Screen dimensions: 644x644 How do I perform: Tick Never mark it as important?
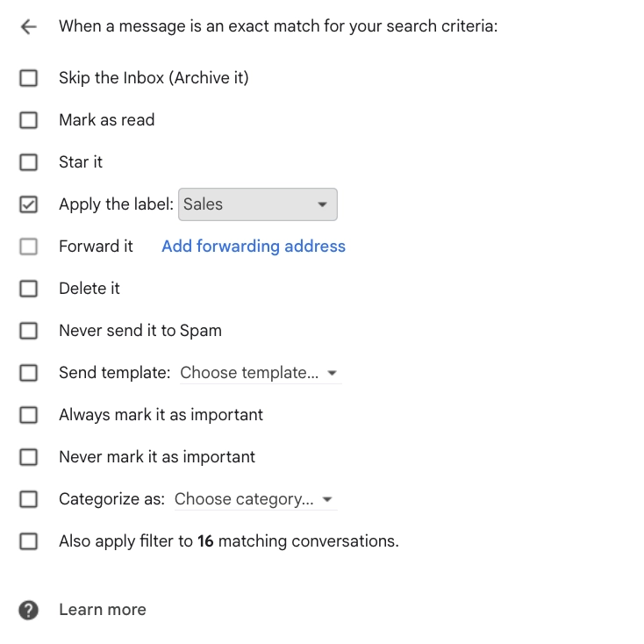pos(29,457)
